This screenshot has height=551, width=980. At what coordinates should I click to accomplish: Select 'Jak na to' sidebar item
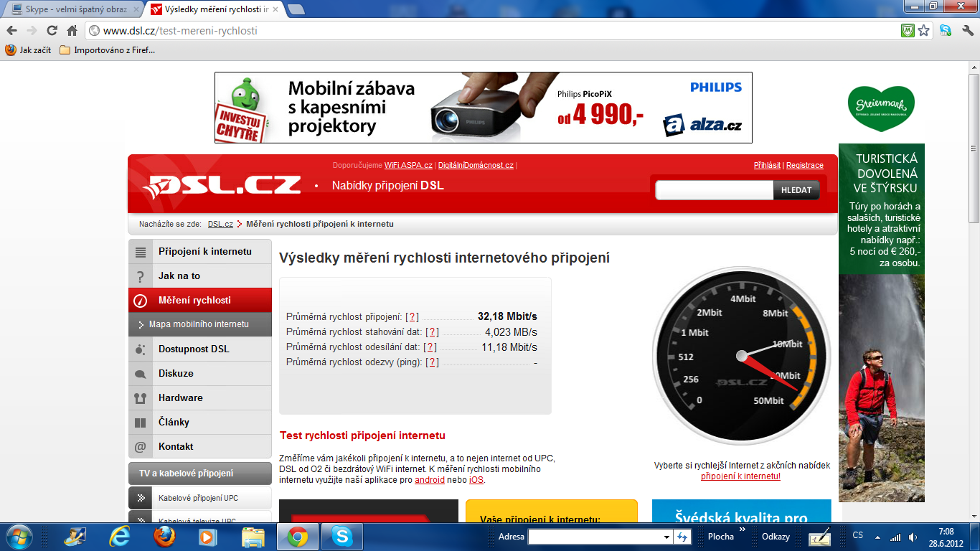coord(200,276)
